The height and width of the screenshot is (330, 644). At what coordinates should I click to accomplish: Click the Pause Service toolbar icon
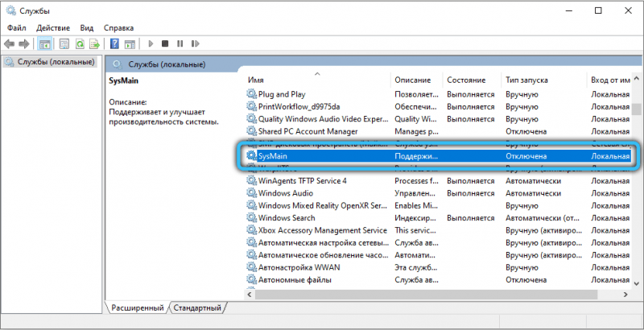180,43
